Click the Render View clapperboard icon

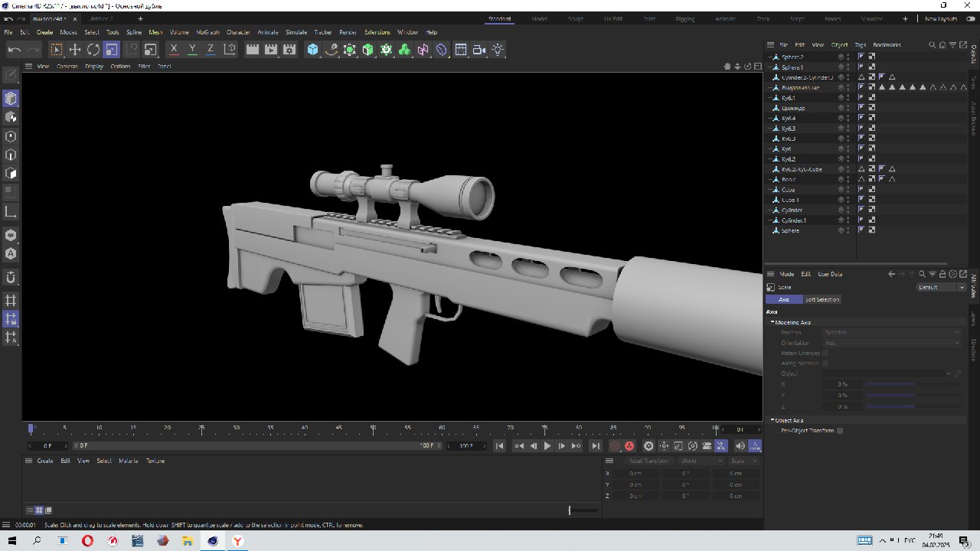click(252, 50)
